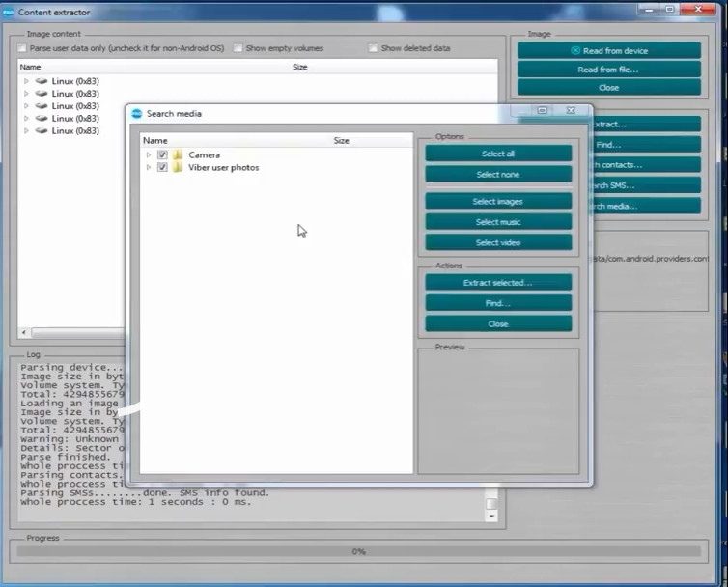This screenshot has height=587, width=728.
Task: Click the Search media dialog title icon
Action: tap(136, 113)
